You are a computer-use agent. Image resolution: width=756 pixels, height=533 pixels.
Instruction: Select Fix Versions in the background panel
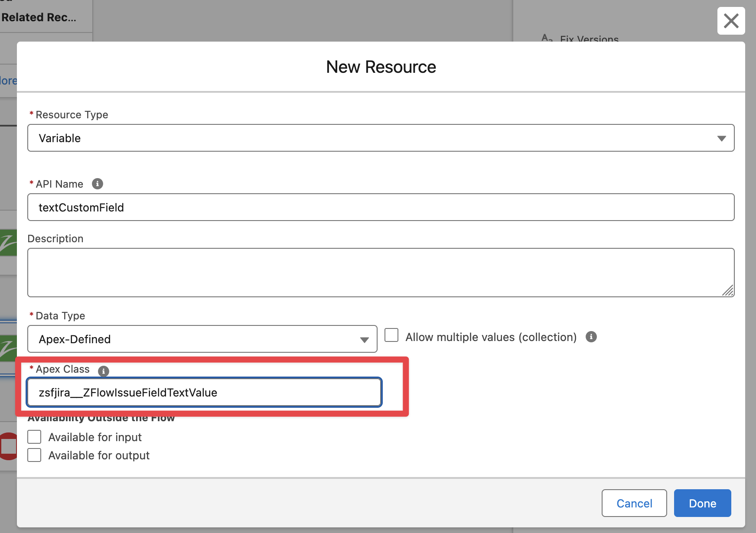click(589, 39)
